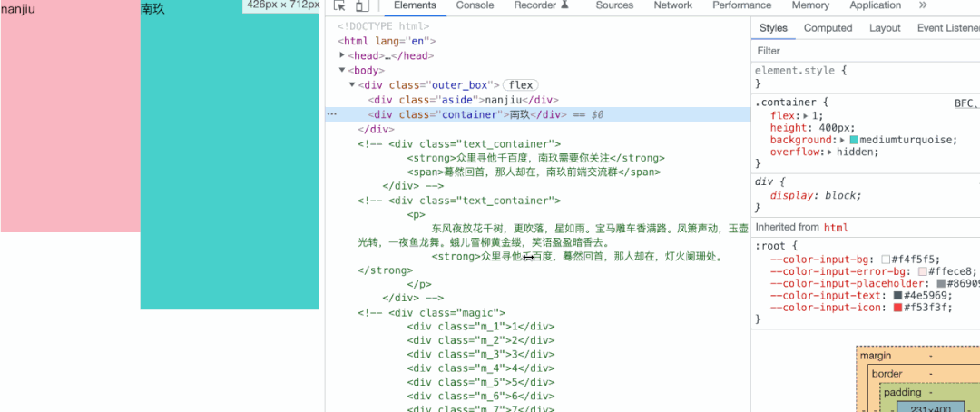Screen dimensions: 980x412
Task: Expand the background shorthand property
Action: 843,140
